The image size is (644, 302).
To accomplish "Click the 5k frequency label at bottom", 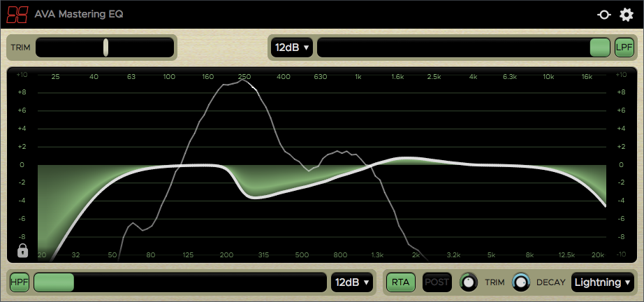I will tap(491, 255).
